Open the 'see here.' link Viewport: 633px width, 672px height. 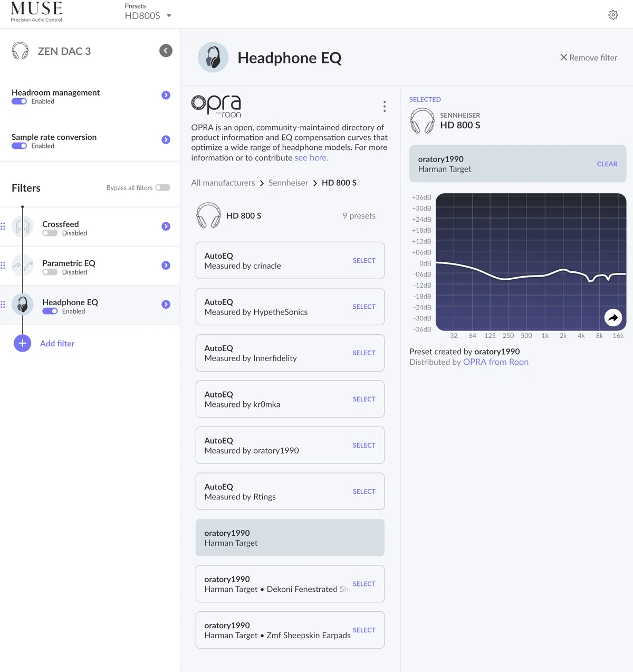(x=311, y=157)
